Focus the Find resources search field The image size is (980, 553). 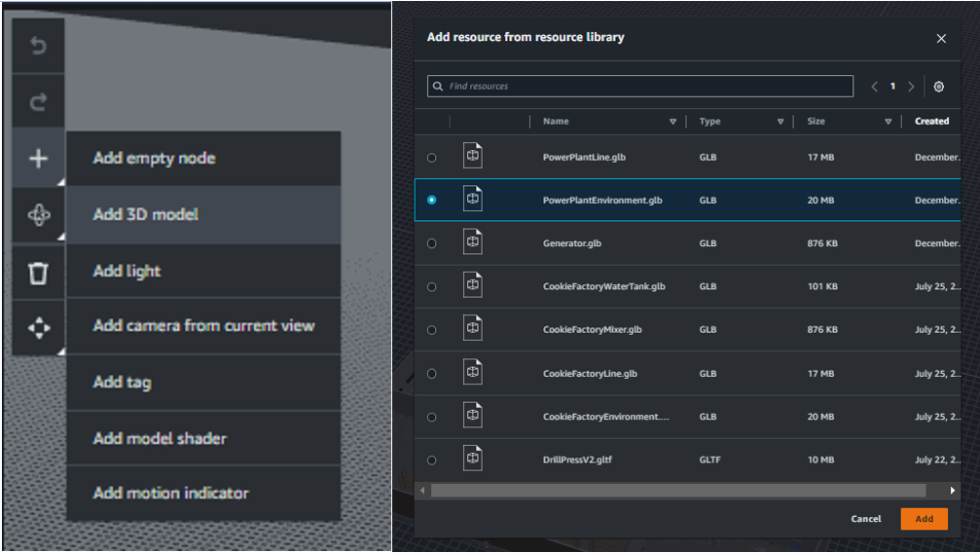click(640, 87)
